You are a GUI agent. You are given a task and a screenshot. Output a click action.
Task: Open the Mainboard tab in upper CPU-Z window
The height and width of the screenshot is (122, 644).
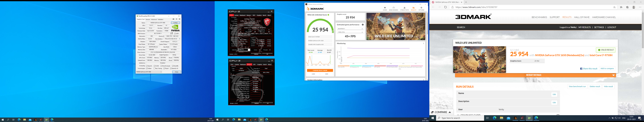click(x=243, y=15)
